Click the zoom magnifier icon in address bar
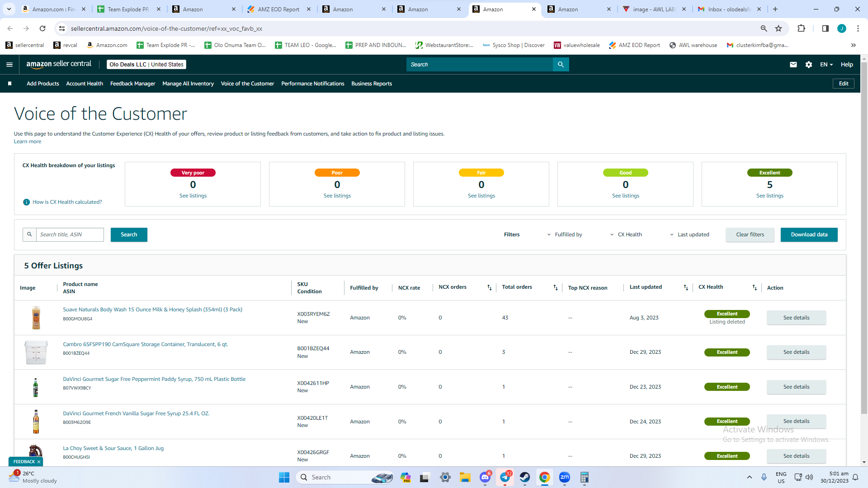Image resolution: width=868 pixels, height=488 pixels. (764, 28)
